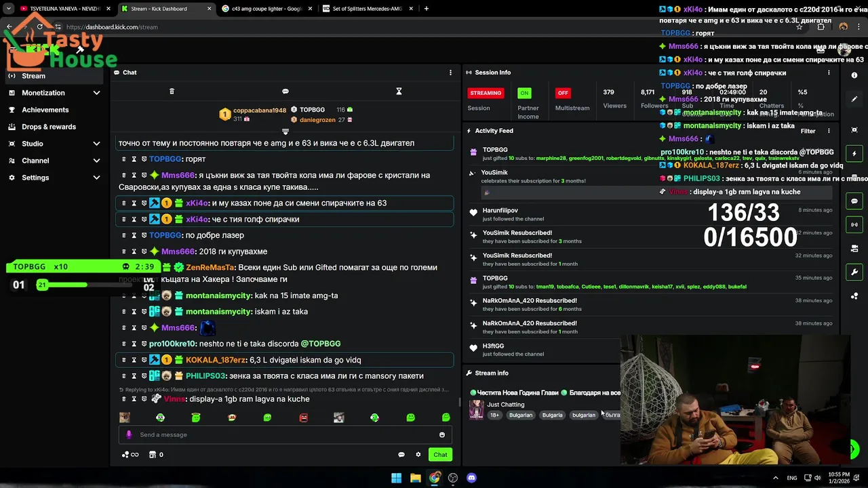Image resolution: width=868 pixels, height=488 pixels.
Task: Collapse the gifter leaderboard with the arrow
Action: click(285, 131)
